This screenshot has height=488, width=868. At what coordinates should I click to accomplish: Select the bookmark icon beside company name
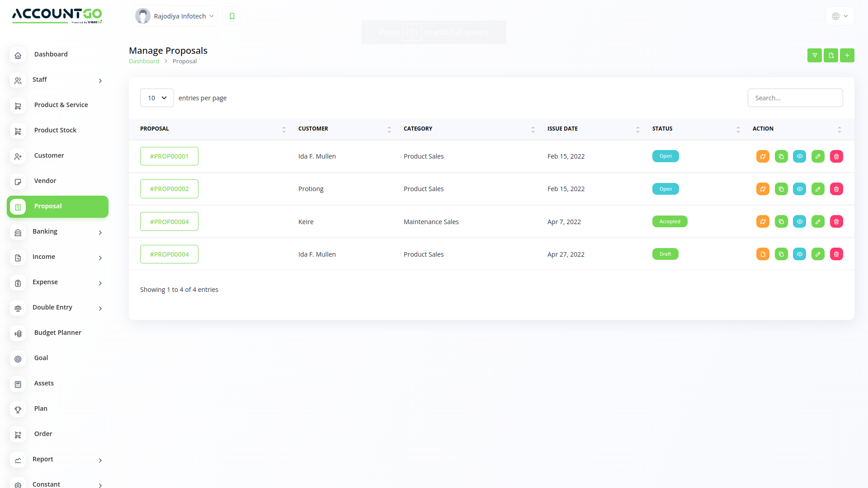[x=231, y=15]
